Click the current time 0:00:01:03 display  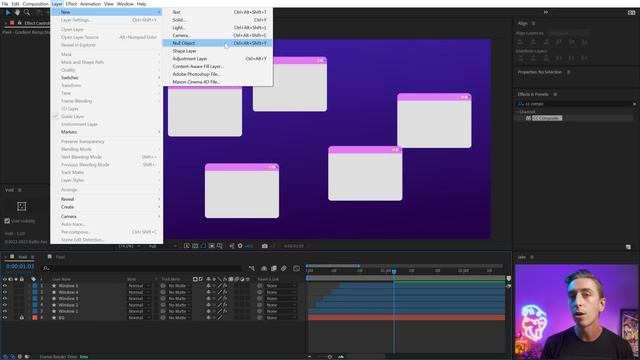click(x=20, y=267)
